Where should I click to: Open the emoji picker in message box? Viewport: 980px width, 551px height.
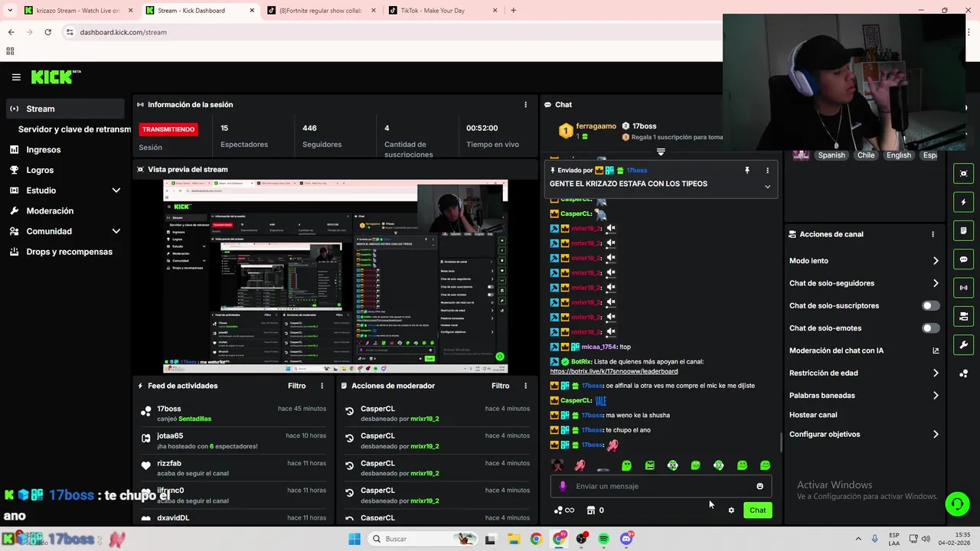[x=759, y=486]
